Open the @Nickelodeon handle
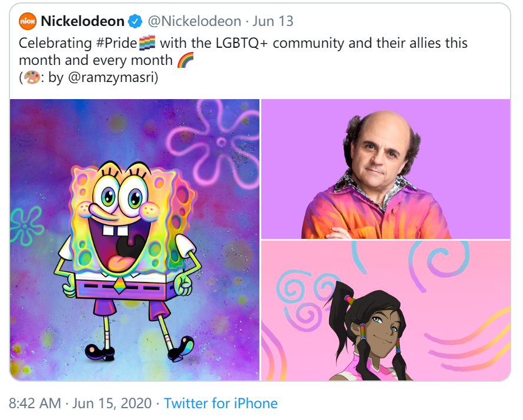The image size is (523, 420). click(x=194, y=22)
